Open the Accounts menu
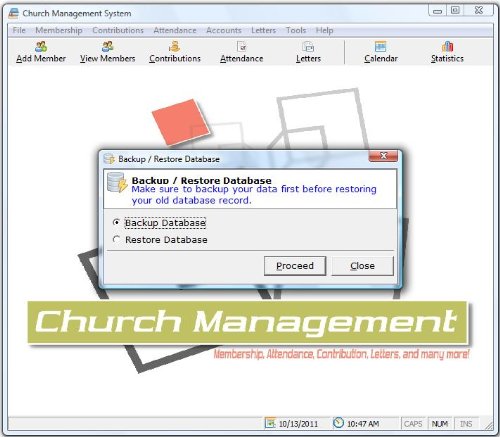This screenshot has height=437, width=500. click(x=224, y=30)
